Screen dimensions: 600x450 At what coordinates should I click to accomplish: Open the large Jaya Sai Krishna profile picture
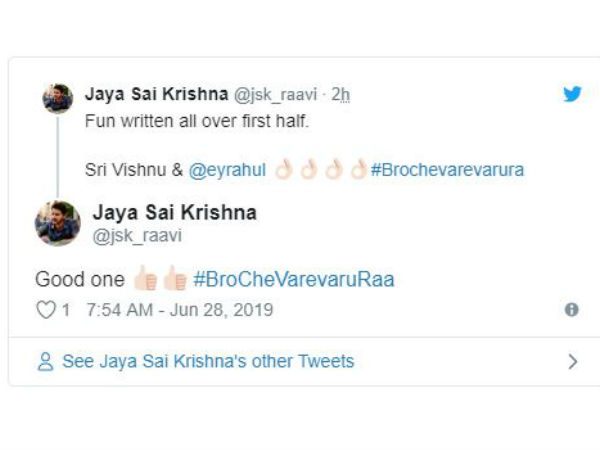pos(58,223)
